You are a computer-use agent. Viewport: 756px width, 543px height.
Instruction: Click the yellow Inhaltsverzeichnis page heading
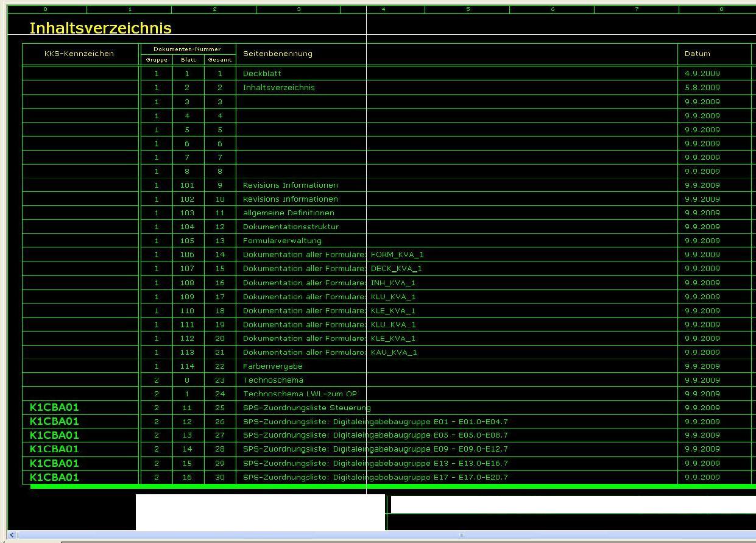point(101,28)
